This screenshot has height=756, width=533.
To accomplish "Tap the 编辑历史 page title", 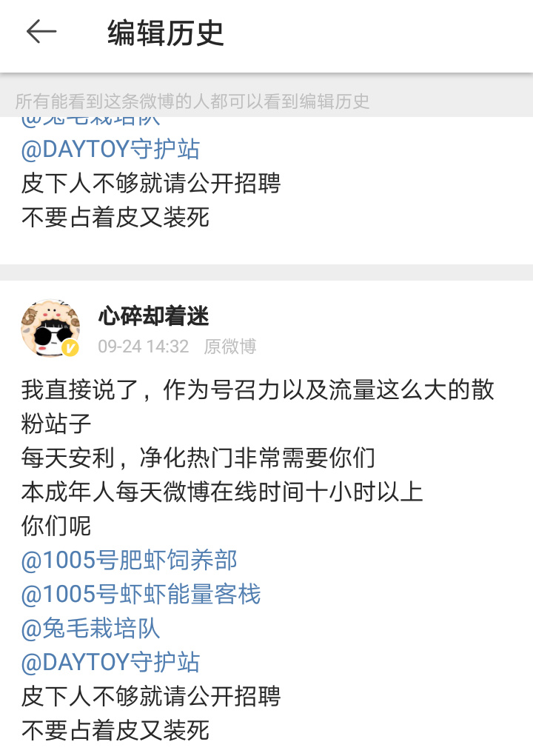I will pyautogui.click(x=166, y=33).
